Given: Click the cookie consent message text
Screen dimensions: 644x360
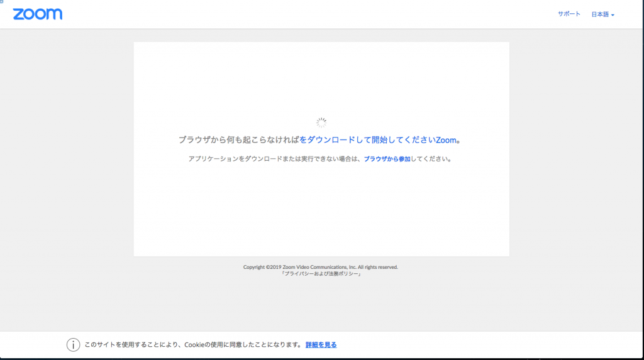Looking at the screenshot, I should point(194,345).
